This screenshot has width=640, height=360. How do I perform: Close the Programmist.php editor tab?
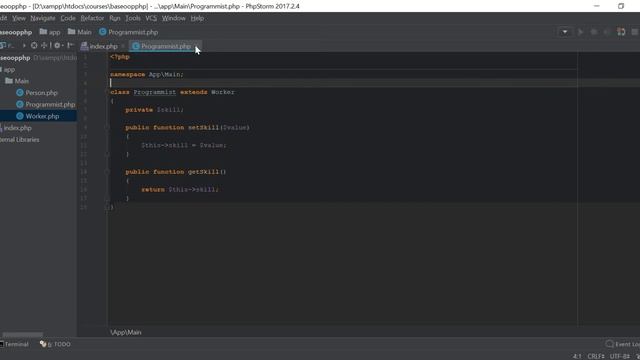pos(196,47)
